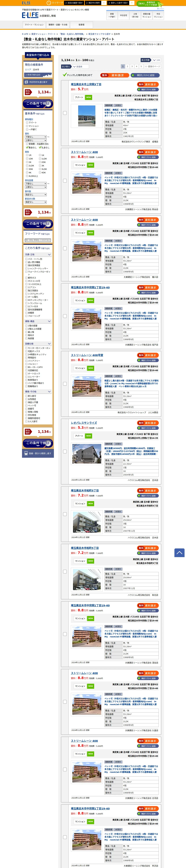Click NEW badge on the レオパレスサンライズ listing

point(89,436)
